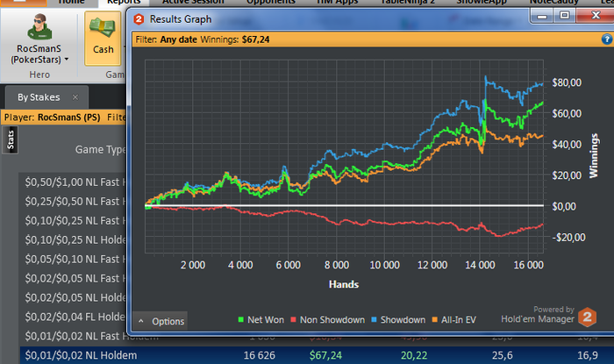614x364 pixels.
Task: Click the red Non Showdown color swatch
Action: (x=293, y=320)
